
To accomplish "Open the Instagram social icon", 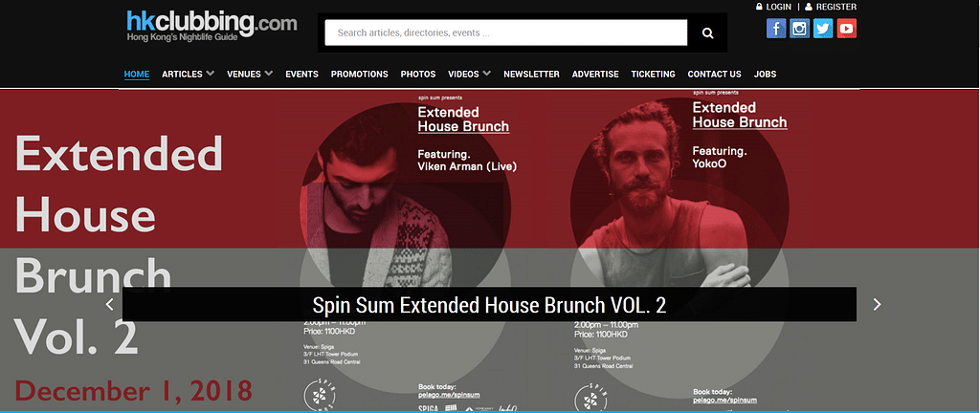I will 799,29.
